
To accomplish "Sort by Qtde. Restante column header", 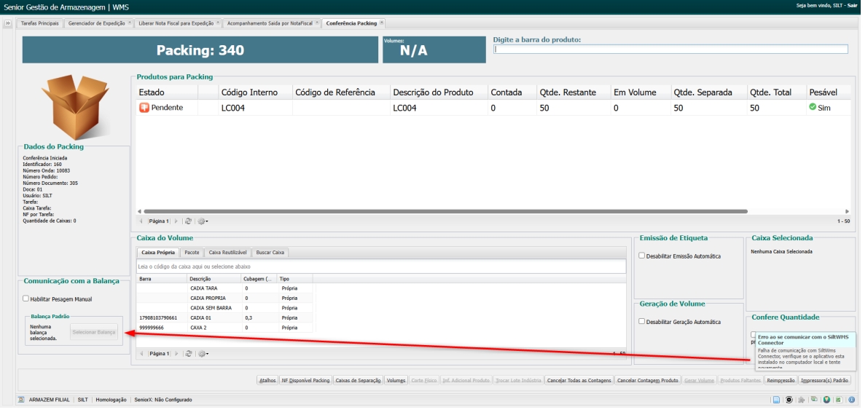I will [x=574, y=92].
